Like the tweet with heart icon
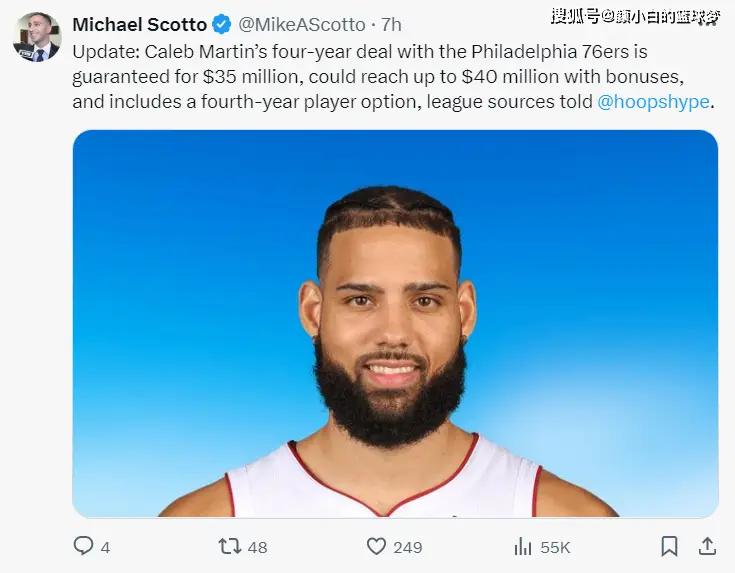This screenshot has width=735, height=573. [376, 546]
